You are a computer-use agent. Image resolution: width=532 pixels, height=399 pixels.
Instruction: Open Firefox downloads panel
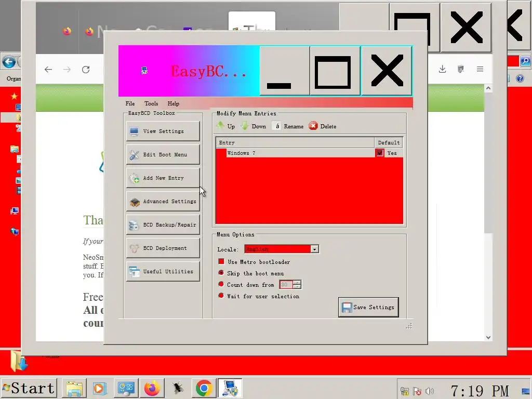click(442, 69)
